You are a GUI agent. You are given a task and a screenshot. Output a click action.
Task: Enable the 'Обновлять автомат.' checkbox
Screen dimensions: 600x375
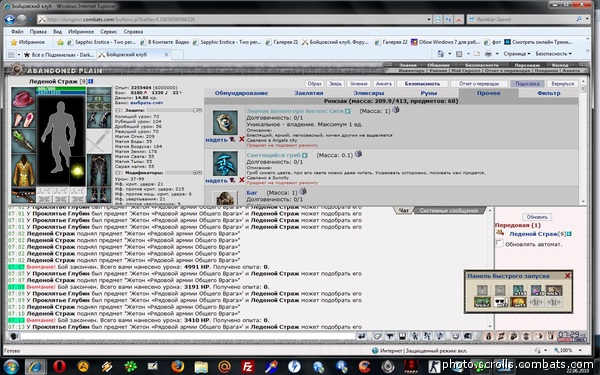pyautogui.click(x=499, y=243)
